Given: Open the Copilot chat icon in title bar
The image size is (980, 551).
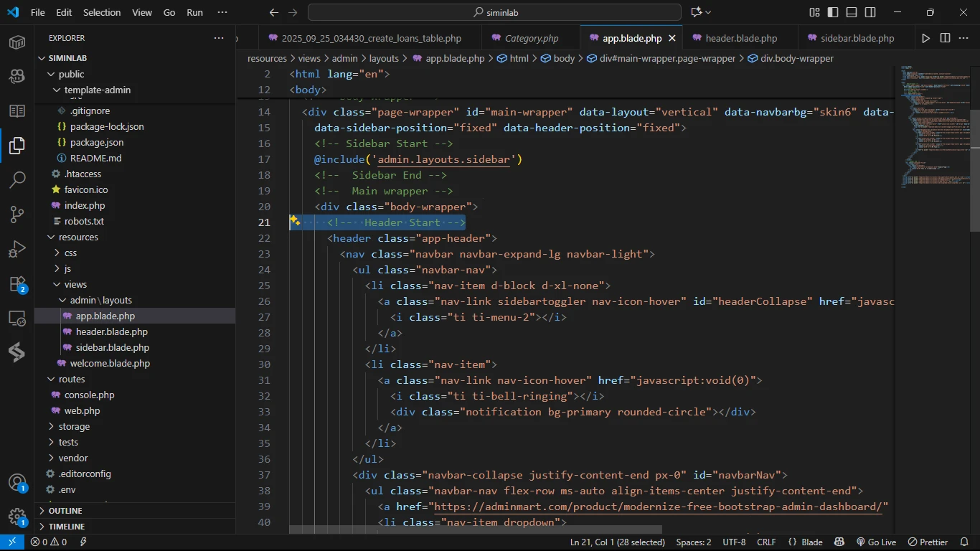Looking at the screenshot, I should click(695, 12).
